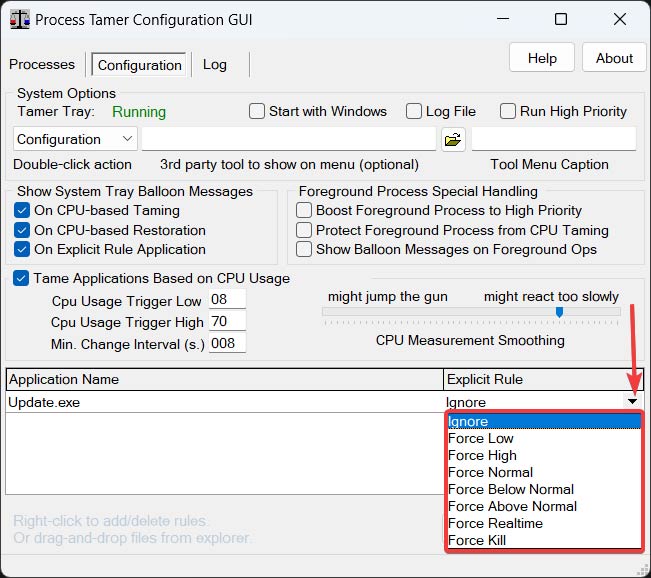Expand the Explicit Rule dropdown arrow

coord(632,401)
